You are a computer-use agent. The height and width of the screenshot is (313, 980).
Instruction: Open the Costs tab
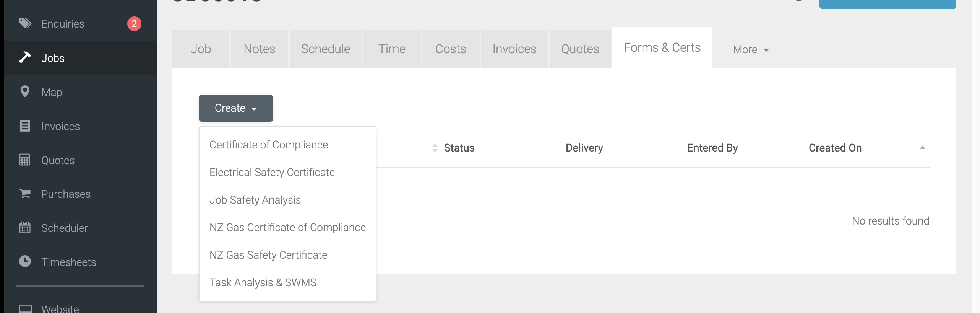pos(451,49)
